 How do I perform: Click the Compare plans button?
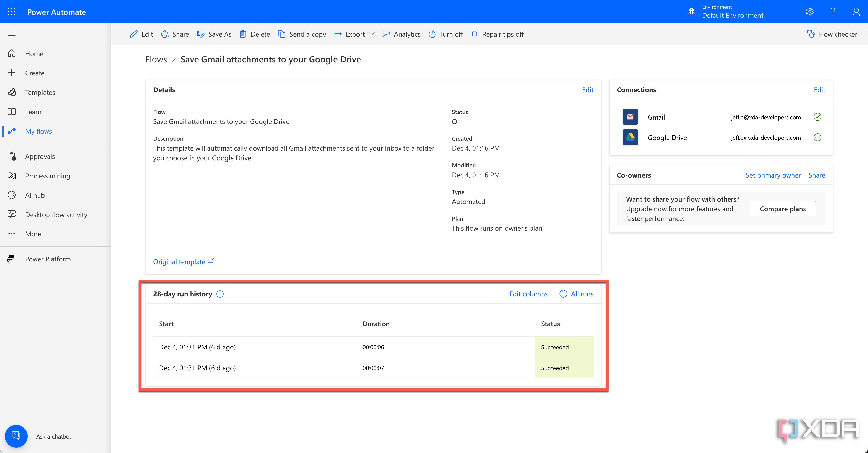click(782, 208)
